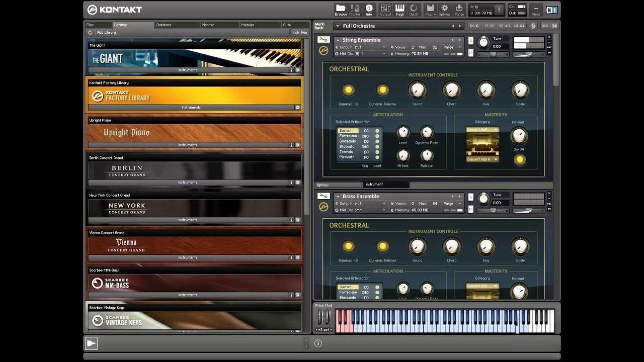
Task: Open the Files menu dropdown in toolbar
Action: (430, 10)
